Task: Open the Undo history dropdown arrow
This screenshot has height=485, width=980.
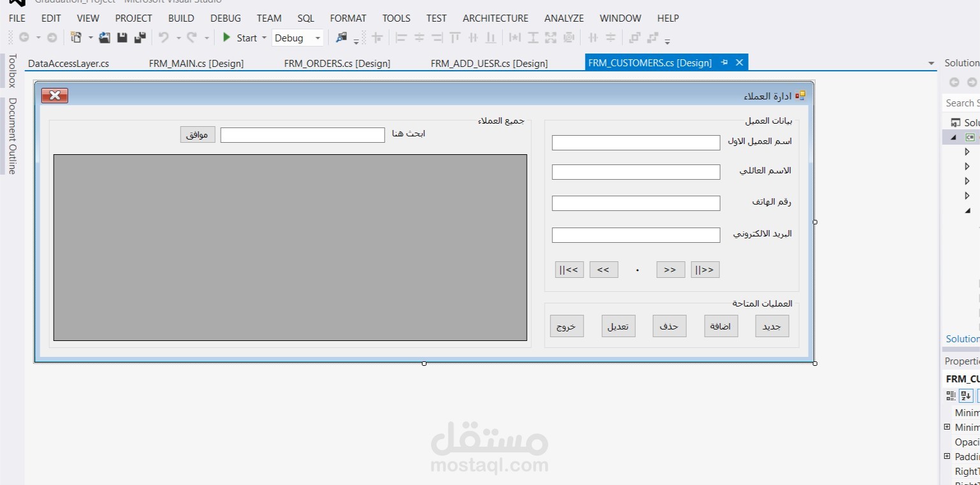Action: click(x=178, y=38)
